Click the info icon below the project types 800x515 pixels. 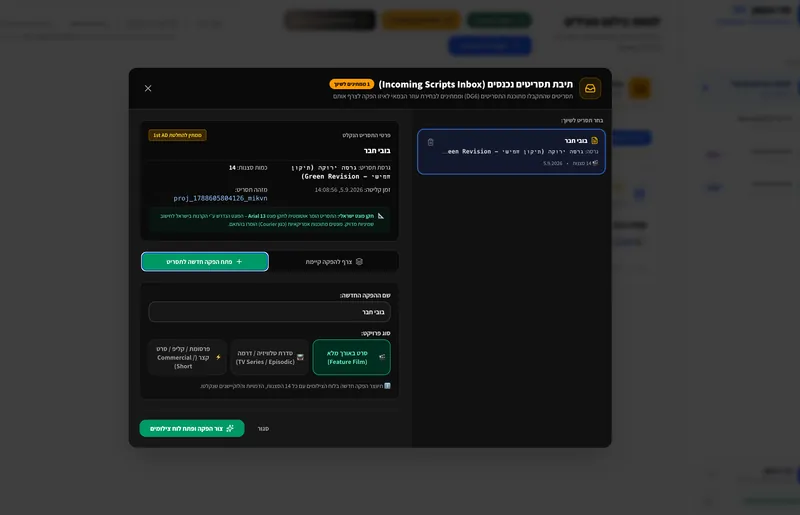point(387,386)
